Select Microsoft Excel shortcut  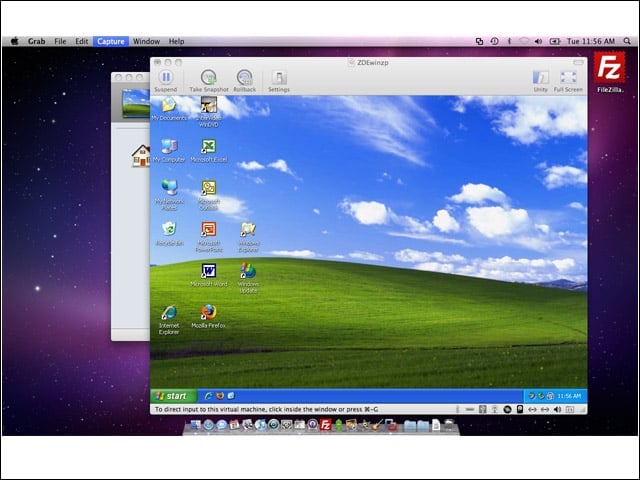coord(209,151)
